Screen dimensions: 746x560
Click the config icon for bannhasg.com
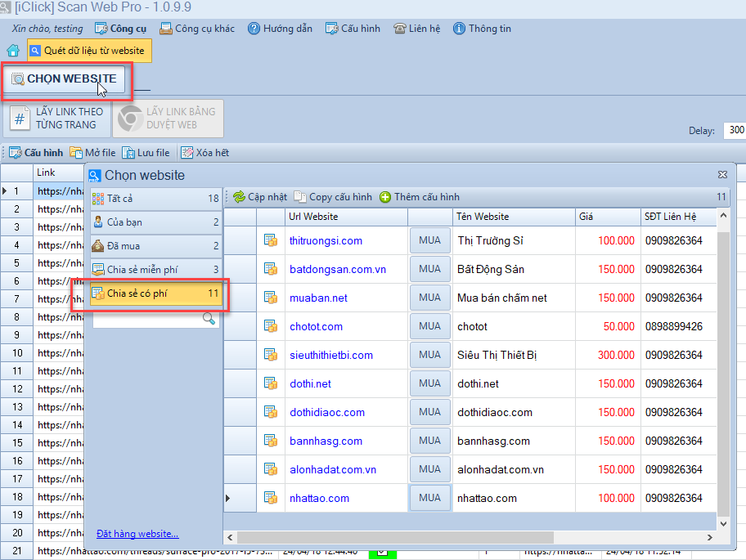pos(271,441)
